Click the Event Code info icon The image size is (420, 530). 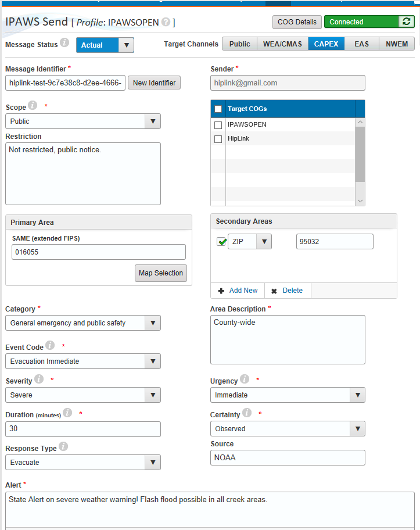coord(50,346)
